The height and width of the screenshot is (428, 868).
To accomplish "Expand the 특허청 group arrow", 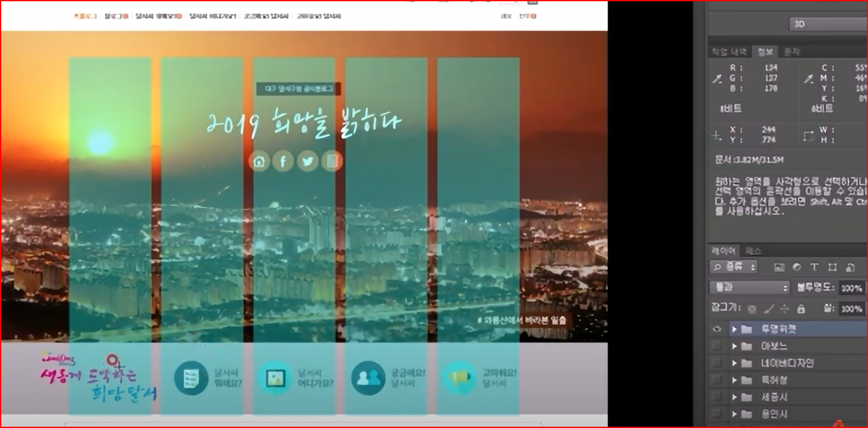I will [x=734, y=380].
